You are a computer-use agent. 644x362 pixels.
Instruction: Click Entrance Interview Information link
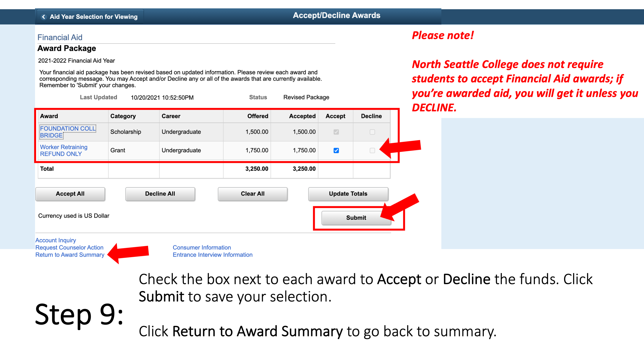tap(212, 254)
